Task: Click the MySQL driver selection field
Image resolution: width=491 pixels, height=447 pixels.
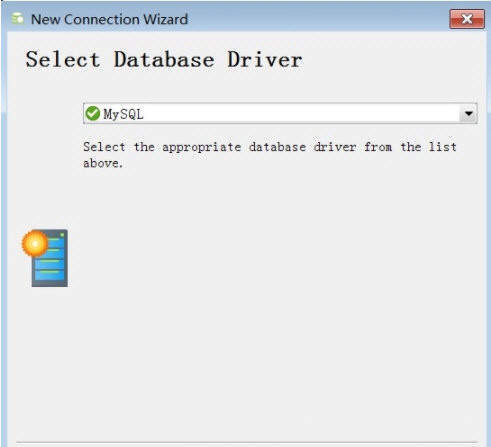Action: coord(280,114)
